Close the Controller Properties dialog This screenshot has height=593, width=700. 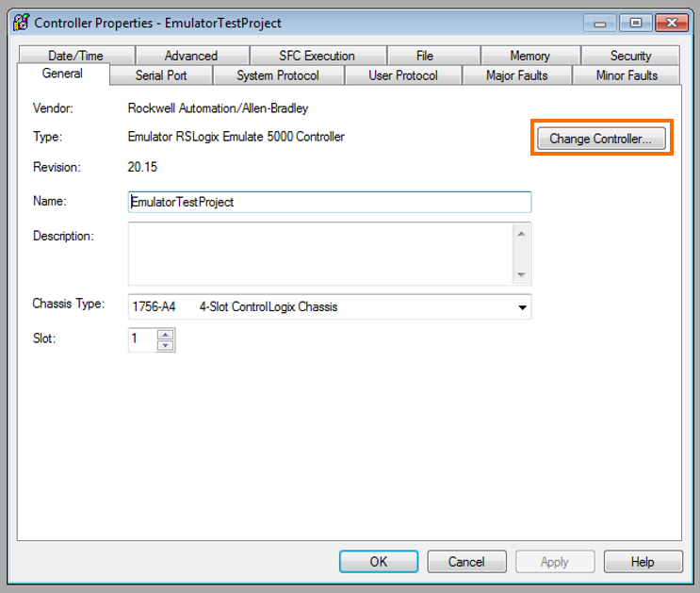[x=672, y=23]
